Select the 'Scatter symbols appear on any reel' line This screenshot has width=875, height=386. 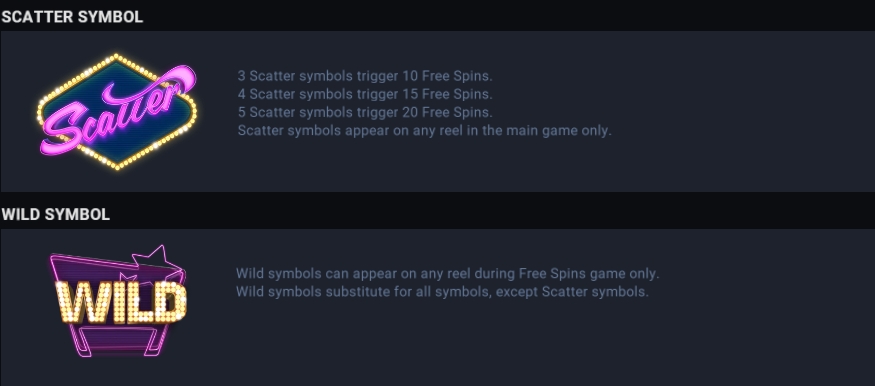(x=425, y=131)
